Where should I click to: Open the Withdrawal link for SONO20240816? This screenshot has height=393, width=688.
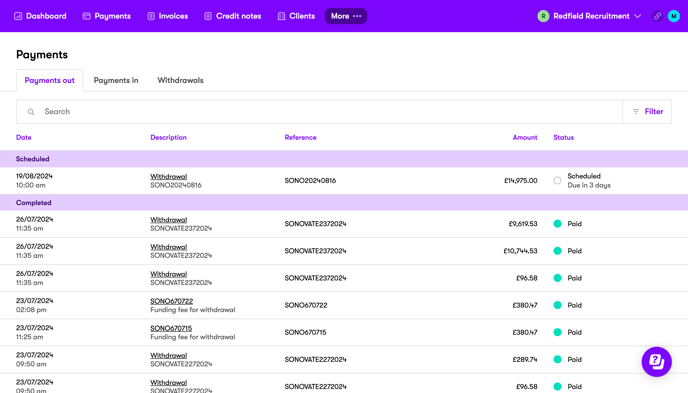coord(168,176)
